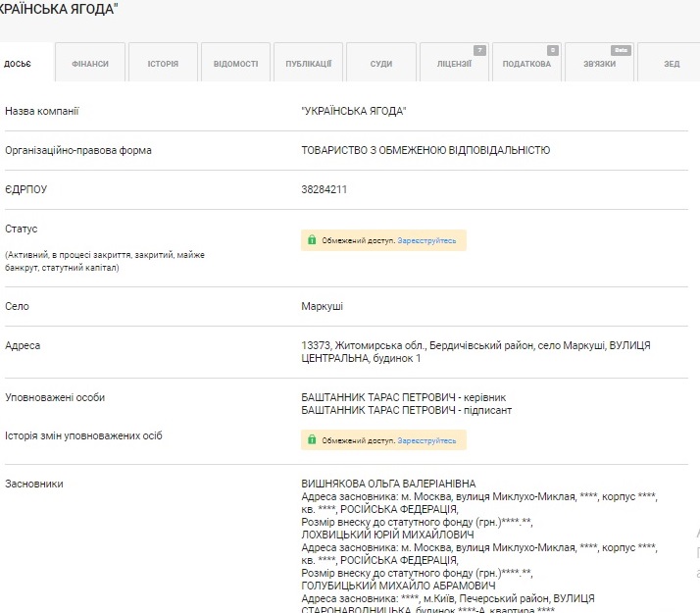
Task: Click founder name Вишнякова Ольга Валеріанівна
Action: 389,485
